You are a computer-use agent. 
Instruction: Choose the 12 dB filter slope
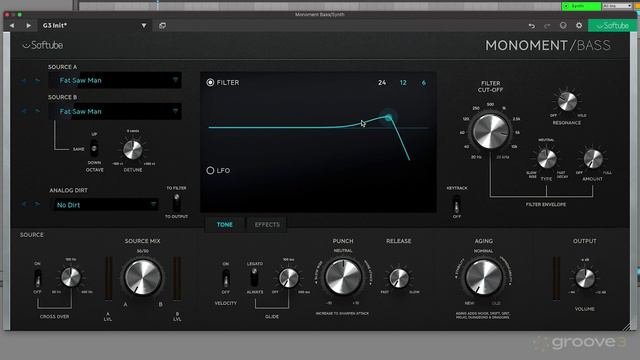(403, 82)
